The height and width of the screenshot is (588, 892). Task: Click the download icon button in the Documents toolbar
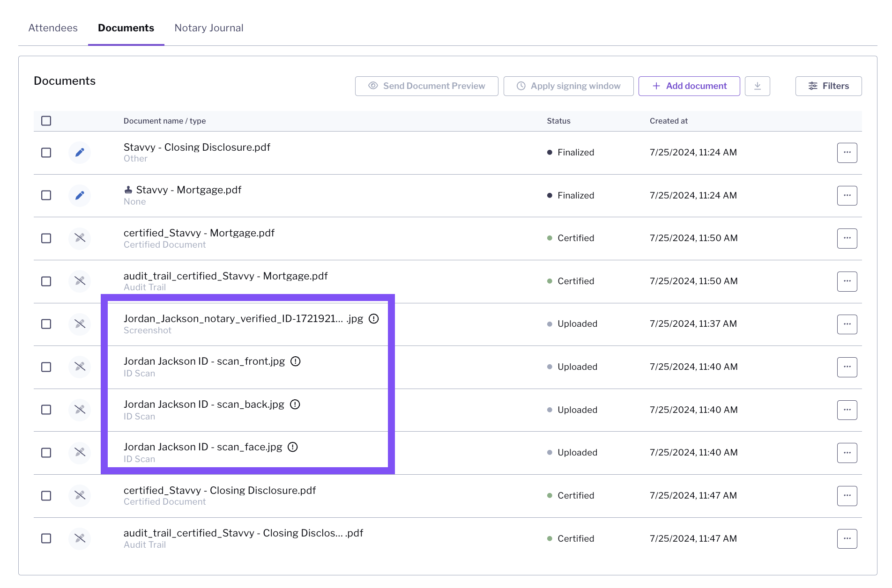[x=758, y=86]
